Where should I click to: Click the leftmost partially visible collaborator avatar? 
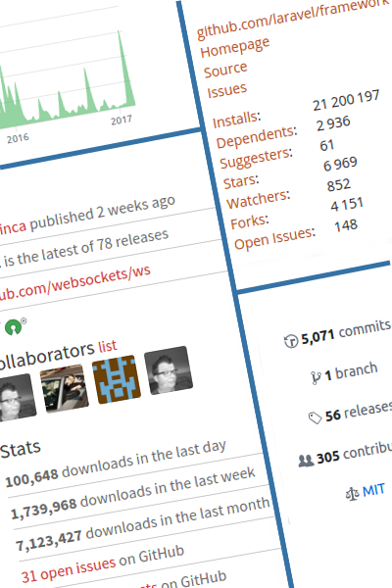[17, 398]
